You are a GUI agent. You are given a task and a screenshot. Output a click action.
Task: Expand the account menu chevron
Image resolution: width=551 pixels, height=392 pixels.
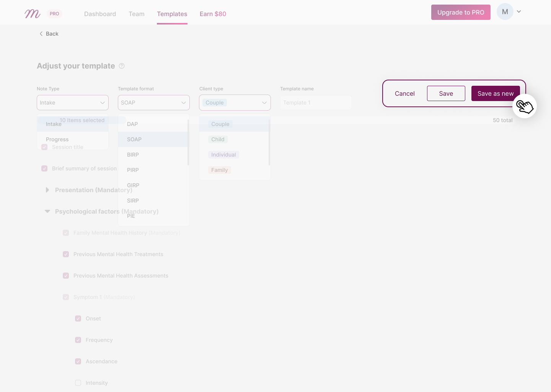tap(519, 12)
